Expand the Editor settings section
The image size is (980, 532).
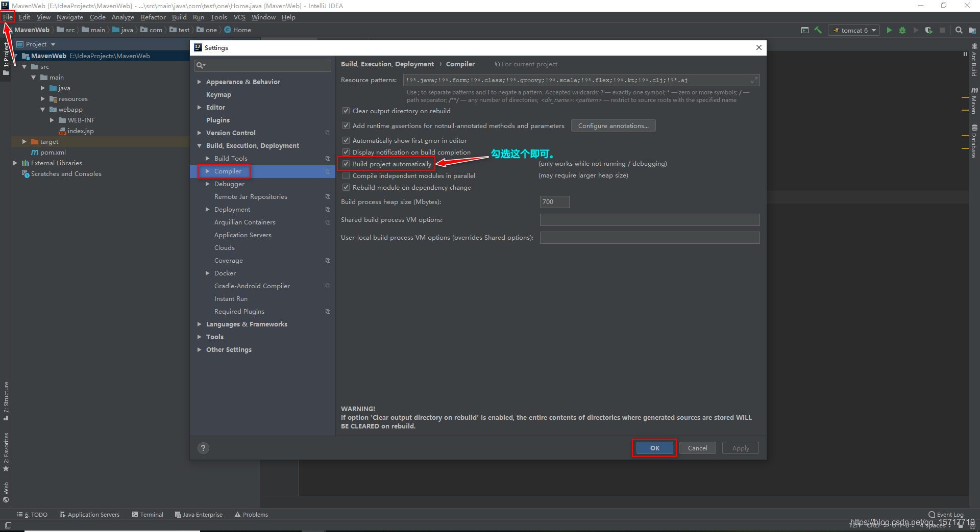coord(200,108)
